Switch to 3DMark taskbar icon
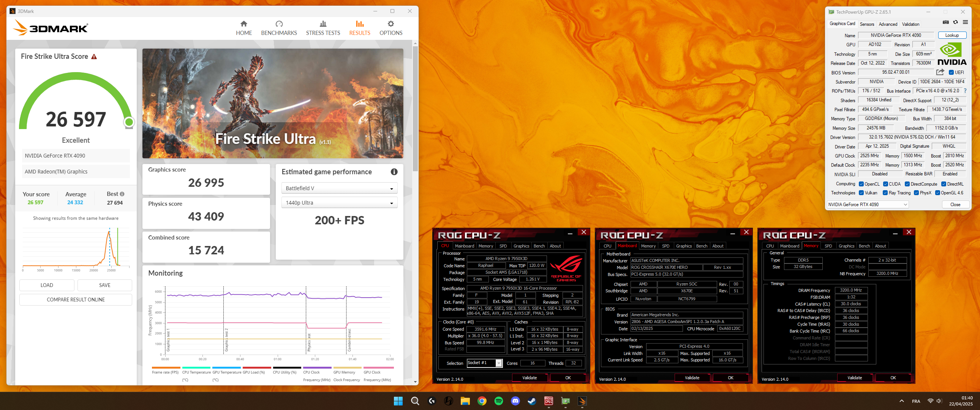980x410 pixels. (582, 401)
